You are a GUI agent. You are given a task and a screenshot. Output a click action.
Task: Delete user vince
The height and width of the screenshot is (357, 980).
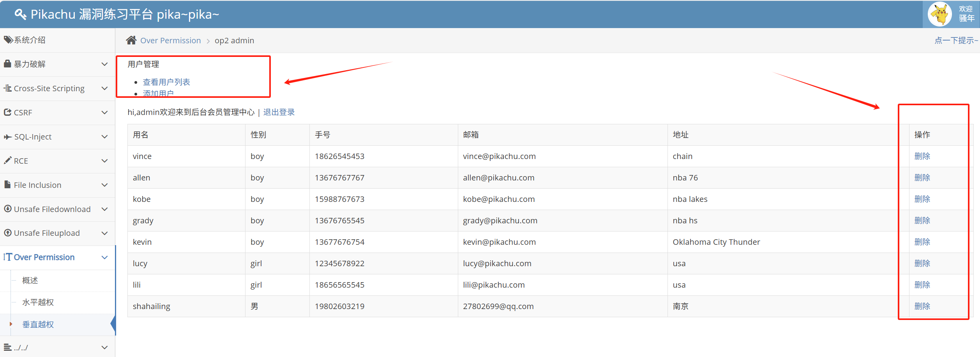(x=922, y=156)
